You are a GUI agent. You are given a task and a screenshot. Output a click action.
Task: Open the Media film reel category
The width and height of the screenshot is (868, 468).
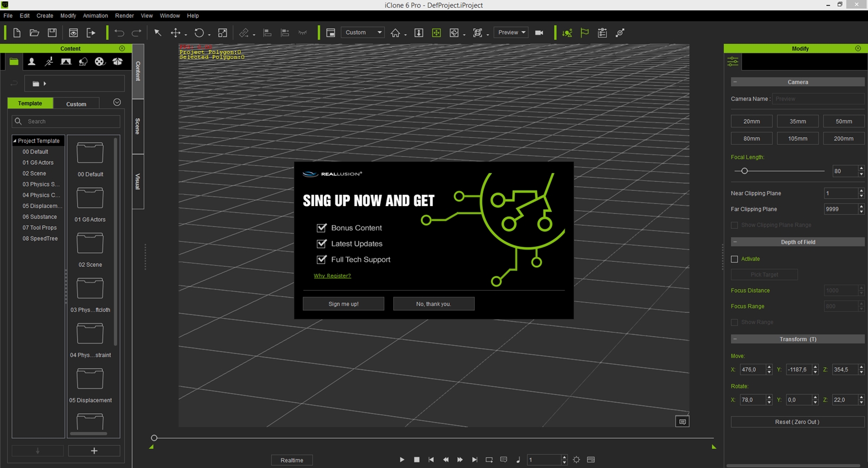[100, 61]
